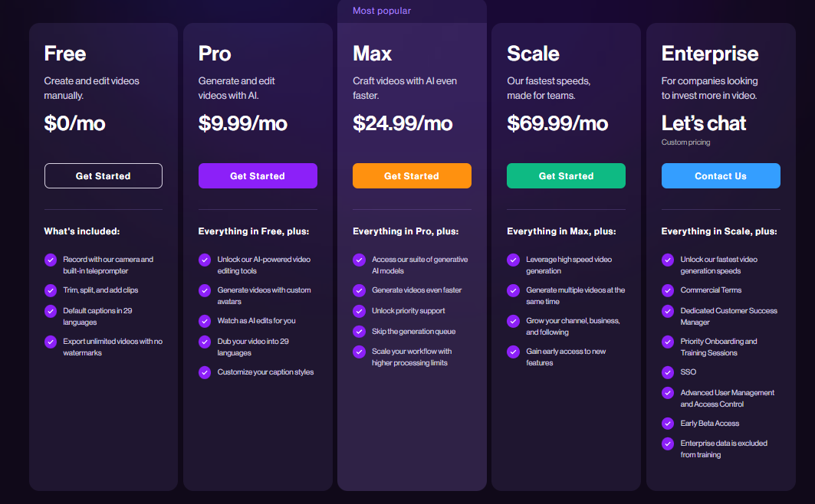The width and height of the screenshot is (815, 504).
Task: Click checkmark beside Early Beta Access
Action: point(668,424)
